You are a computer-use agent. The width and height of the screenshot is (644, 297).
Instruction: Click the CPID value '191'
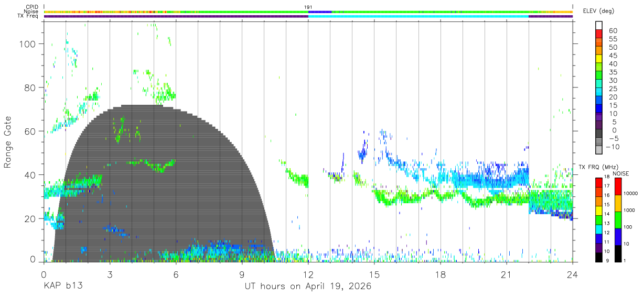(308, 7)
